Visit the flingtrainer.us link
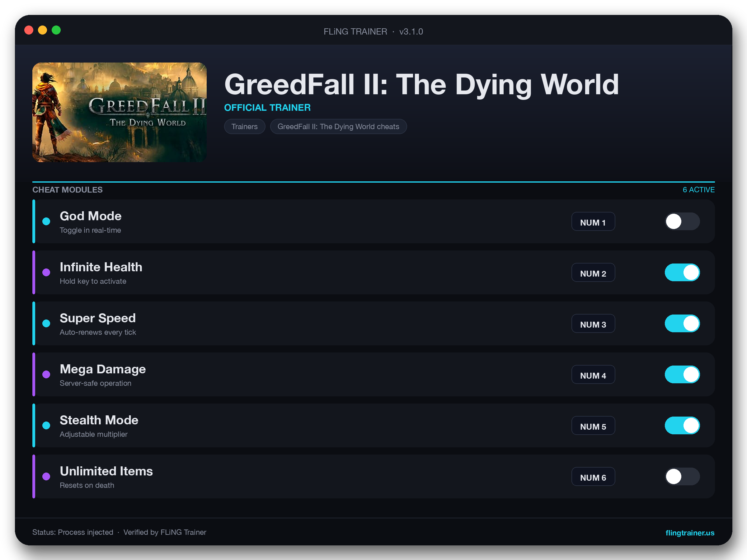The width and height of the screenshot is (747, 560). pyautogui.click(x=690, y=533)
